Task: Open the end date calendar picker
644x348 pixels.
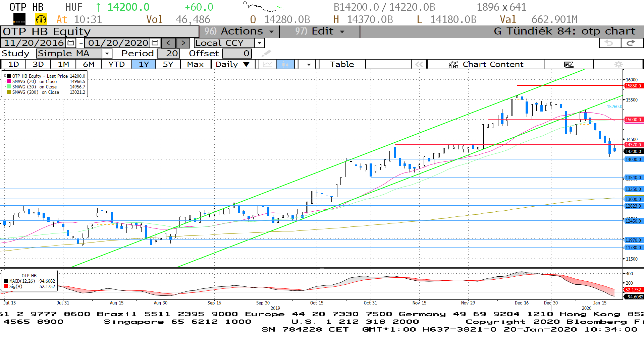Action: tap(155, 43)
